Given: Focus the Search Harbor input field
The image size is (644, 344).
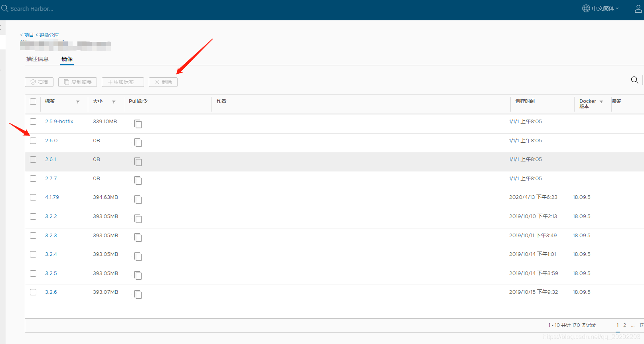Looking at the screenshot, I should [x=32, y=8].
